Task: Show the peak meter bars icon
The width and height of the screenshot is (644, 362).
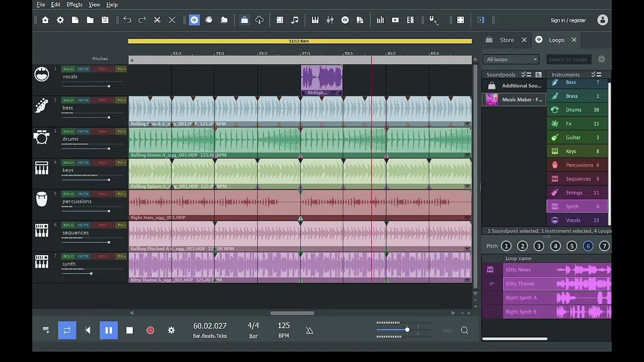Action: [380, 20]
